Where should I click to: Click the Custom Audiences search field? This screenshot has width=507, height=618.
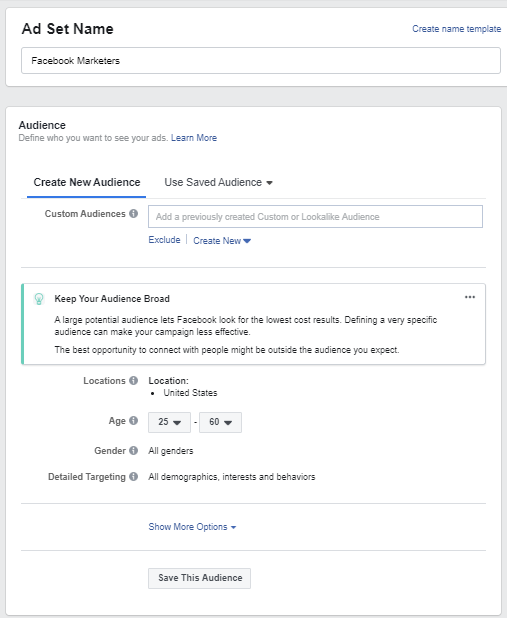click(315, 216)
